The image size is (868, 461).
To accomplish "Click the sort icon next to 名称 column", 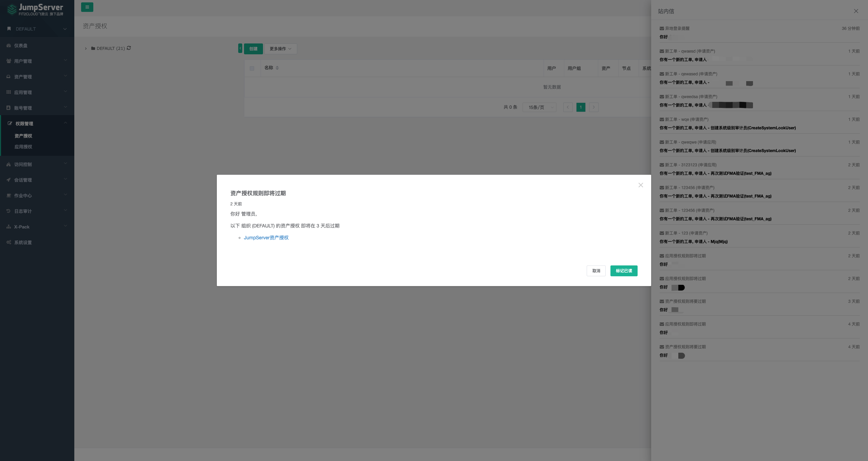I will (277, 68).
